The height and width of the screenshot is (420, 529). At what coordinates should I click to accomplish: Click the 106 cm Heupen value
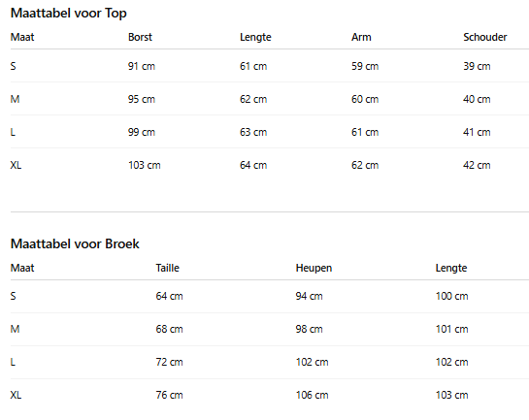tap(312, 395)
